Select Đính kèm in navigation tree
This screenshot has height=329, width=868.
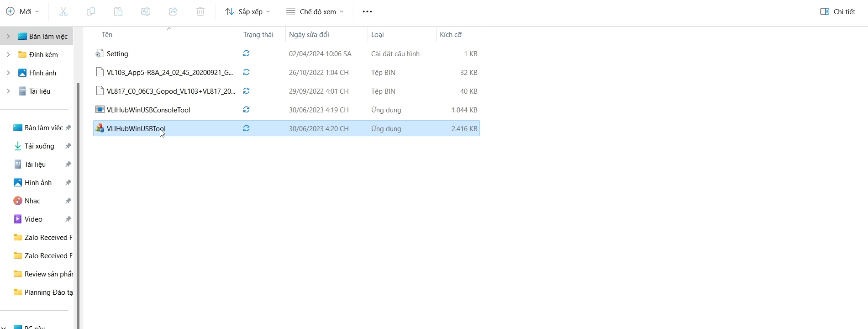43,54
